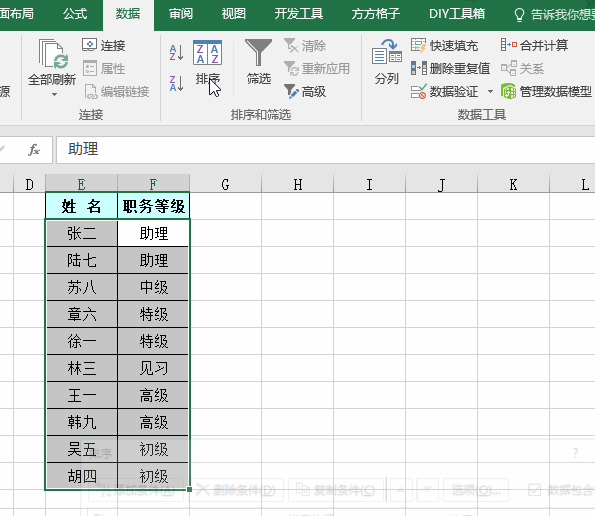This screenshot has width=595, height=516.
Task: Click 属性 properties button
Action: [x=104, y=68]
